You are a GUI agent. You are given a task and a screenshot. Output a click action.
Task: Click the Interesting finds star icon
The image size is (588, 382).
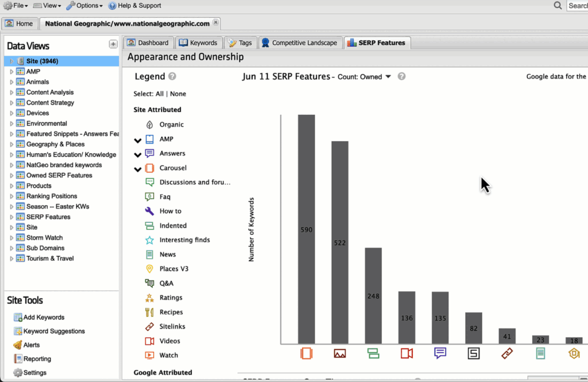click(x=149, y=240)
